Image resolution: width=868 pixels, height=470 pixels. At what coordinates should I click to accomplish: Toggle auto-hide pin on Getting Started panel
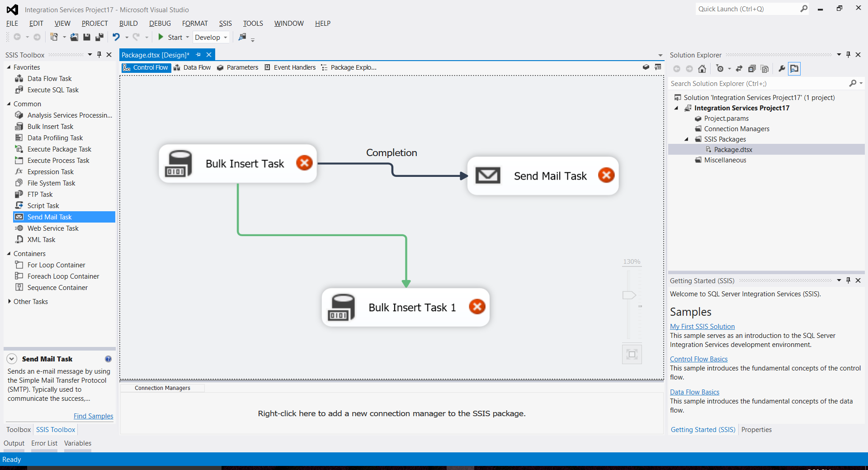click(x=849, y=280)
